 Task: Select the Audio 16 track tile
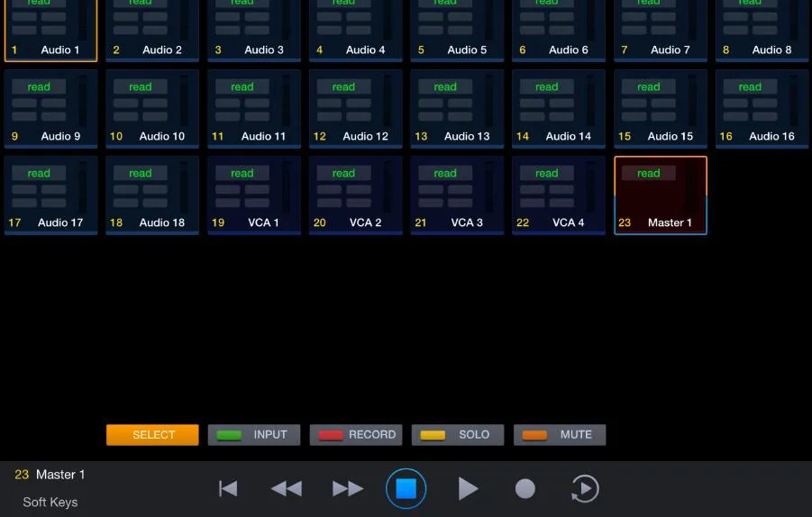(762, 109)
